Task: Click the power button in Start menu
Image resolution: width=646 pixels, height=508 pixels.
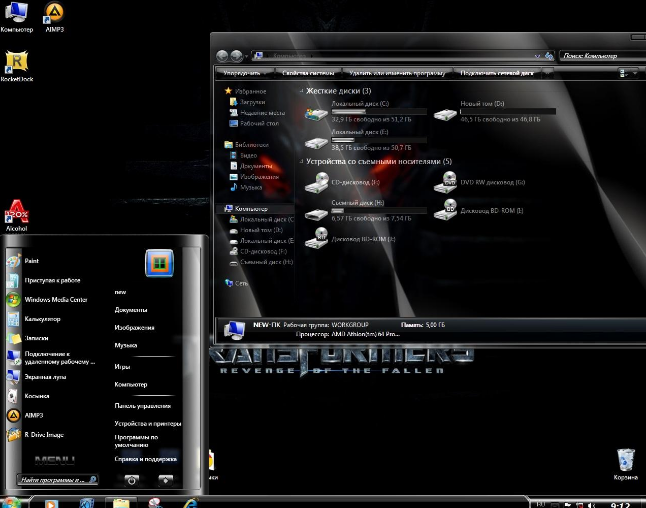Action: pos(131,480)
